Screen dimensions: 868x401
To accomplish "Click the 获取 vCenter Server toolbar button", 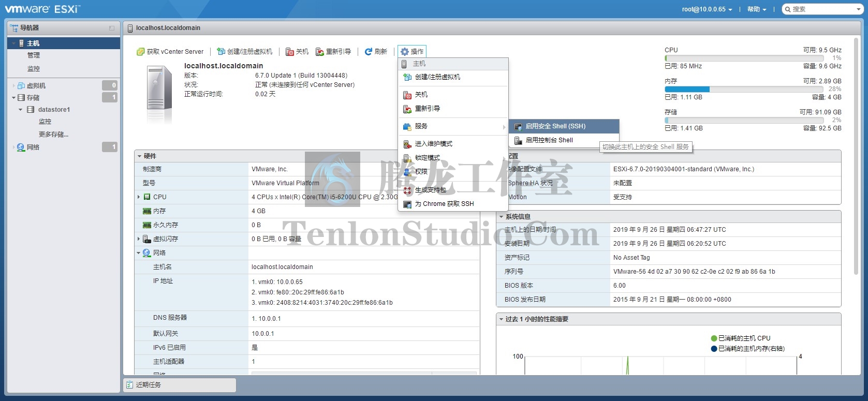I will (170, 52).
